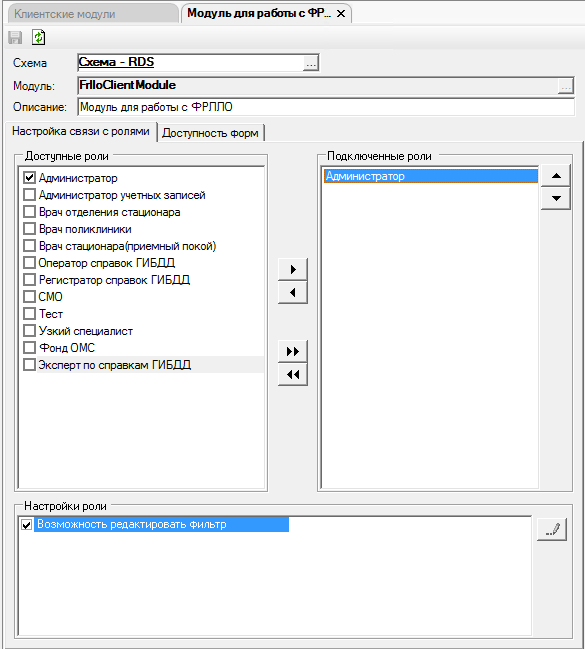The height and width of the screenshot is (649, 585).
Task: Uncheck the Администратор role checkbox
Action: [x=29, y=178]
